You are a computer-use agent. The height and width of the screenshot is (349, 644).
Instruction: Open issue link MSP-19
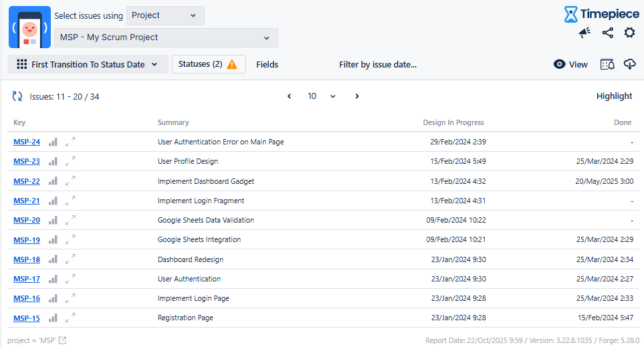click(27, 240)
